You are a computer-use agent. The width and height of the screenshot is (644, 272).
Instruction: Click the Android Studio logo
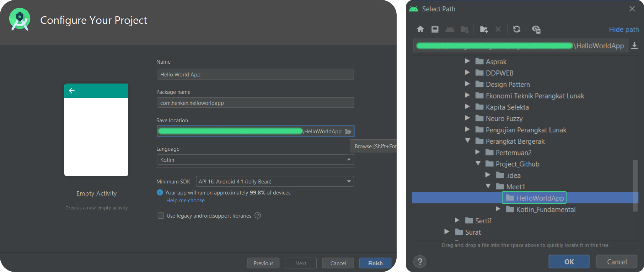coord(20,20)
